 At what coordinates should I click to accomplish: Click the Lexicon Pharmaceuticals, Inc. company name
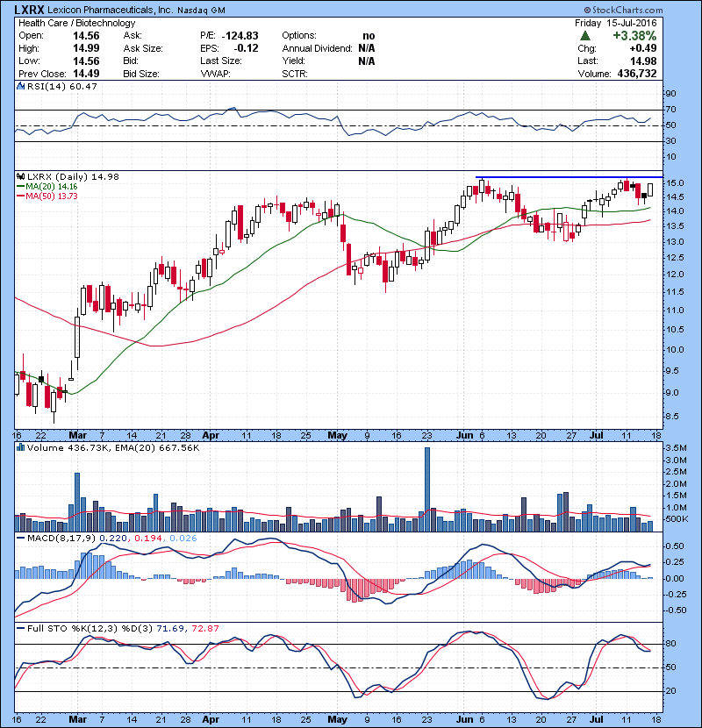pos(111,10)
